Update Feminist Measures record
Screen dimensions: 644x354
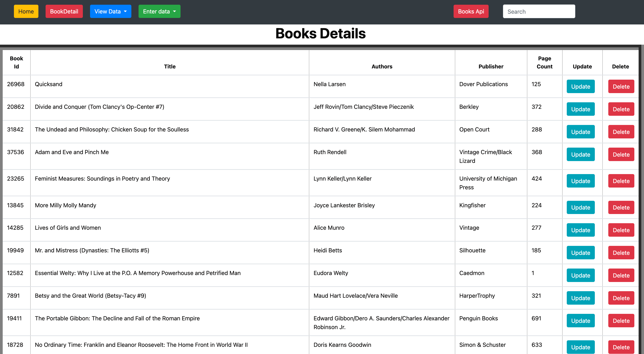[580, 181]
